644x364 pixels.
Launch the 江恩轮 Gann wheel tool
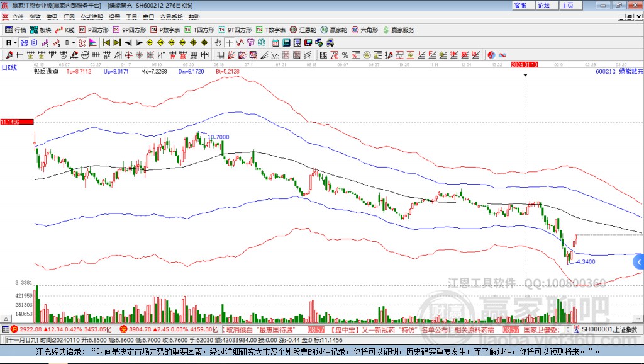pos(304,30)
